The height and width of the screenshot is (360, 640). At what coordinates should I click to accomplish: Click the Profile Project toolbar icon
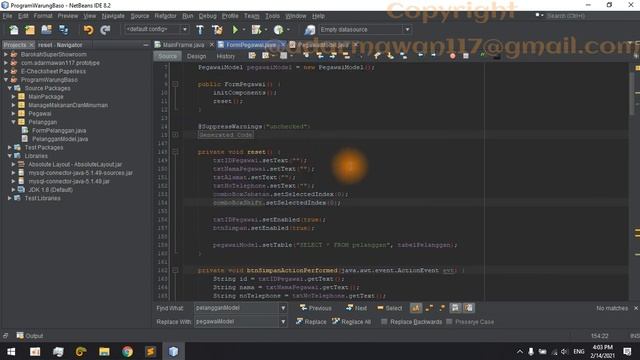[x=278, y=30]
